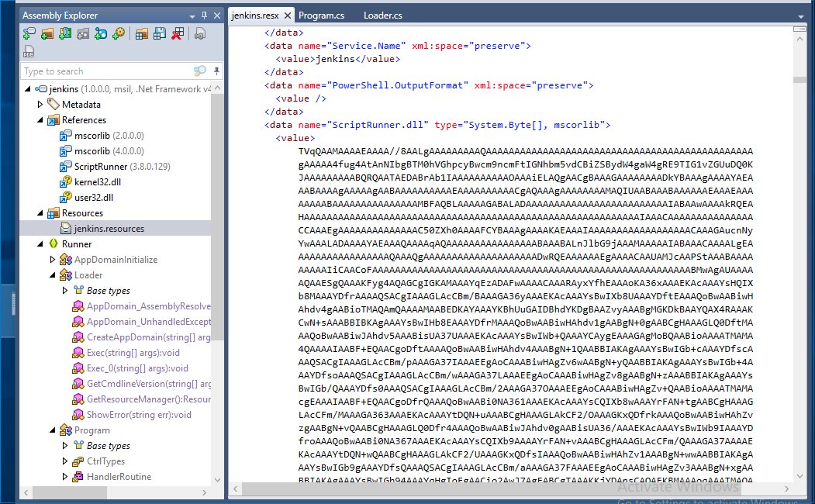Select the Exec_0(string[] args):void method
Image resolution: width=815 pixels, height=504 pixels.
[x=137, y=368]
